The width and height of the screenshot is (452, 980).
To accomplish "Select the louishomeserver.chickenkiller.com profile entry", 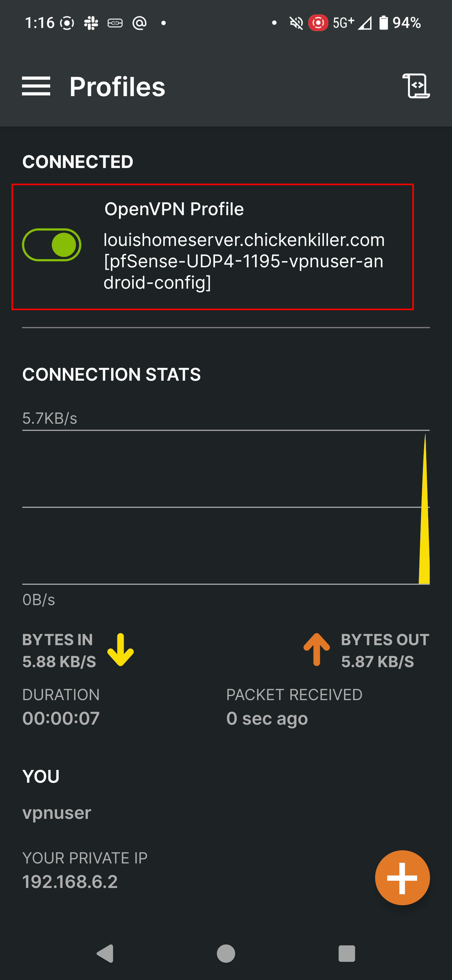I will 244,261.
